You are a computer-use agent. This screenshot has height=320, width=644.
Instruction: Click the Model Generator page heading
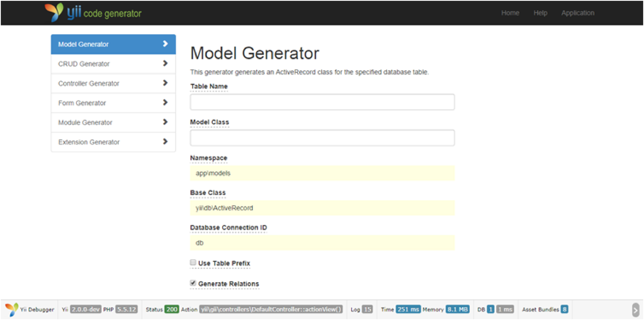255,53
